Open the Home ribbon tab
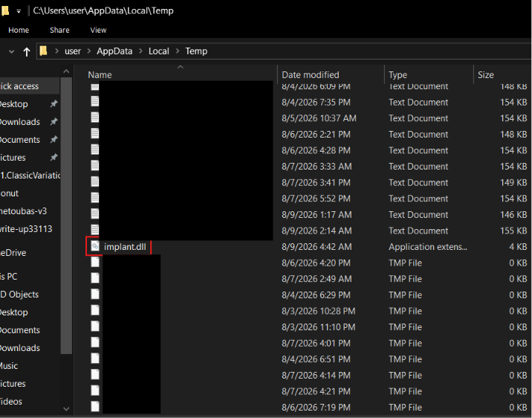 (x=19, y=30)
